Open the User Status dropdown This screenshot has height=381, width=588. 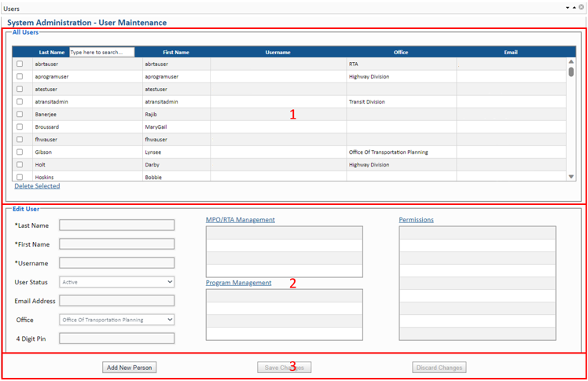tap(116, 282)
